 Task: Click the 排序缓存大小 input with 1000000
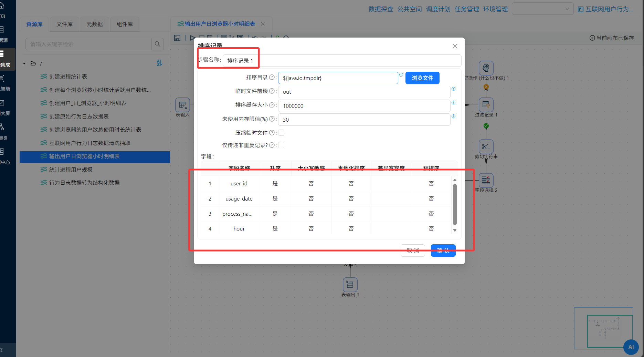coord(364,106)
